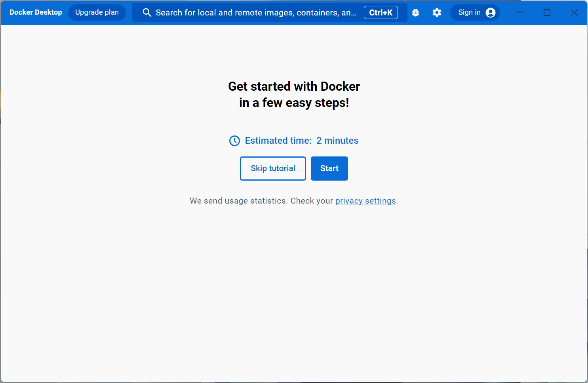Click the user avatar icon

tap(491, 13)
